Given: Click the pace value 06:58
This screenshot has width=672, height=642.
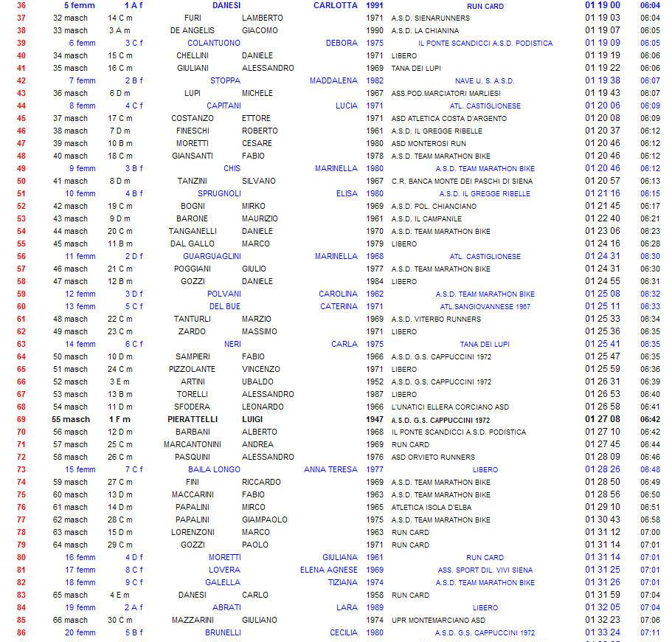Looking at the screenshot, I should [x=650, y=520].
